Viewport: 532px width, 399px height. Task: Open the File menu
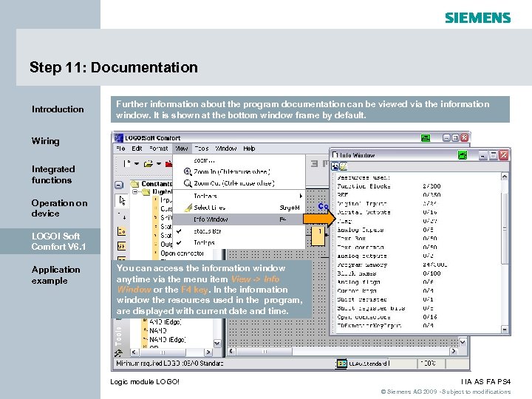click(120, 149)
